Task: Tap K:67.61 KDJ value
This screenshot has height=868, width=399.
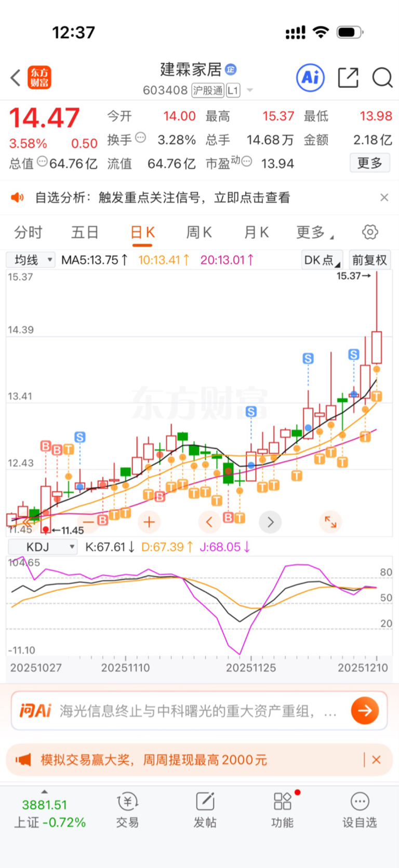Action: point(110,547)
